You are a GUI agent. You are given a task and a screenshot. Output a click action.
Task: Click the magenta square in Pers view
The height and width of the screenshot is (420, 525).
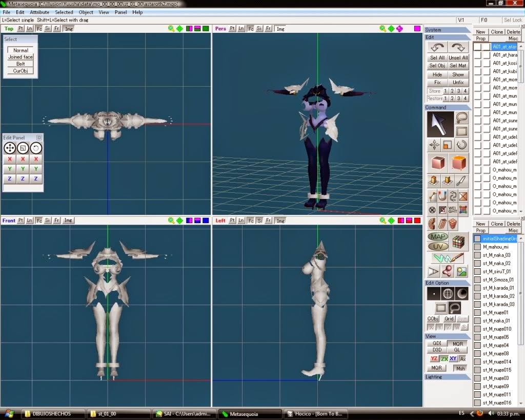(x=417, y=29)
